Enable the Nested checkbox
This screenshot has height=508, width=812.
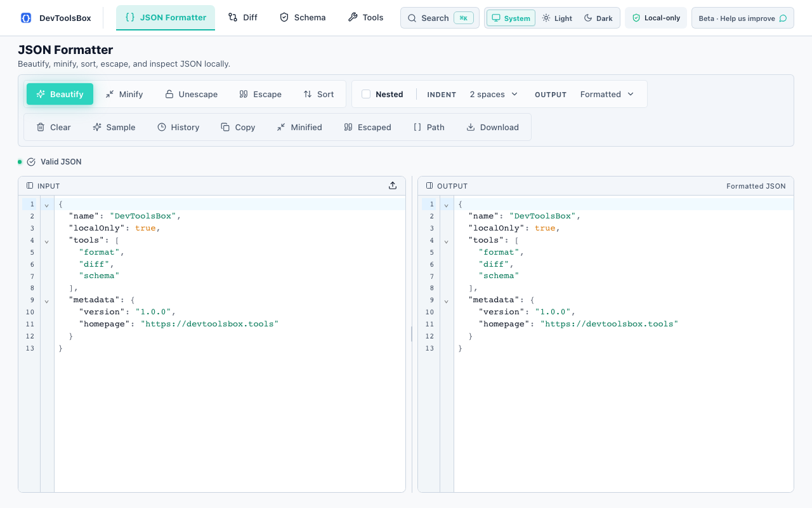click(x=366, y=94)
